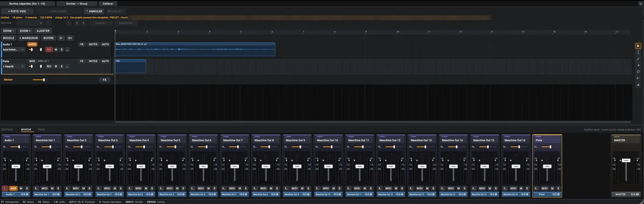
Task: Click ZOOM + button
Action: [x=25, y=31]
